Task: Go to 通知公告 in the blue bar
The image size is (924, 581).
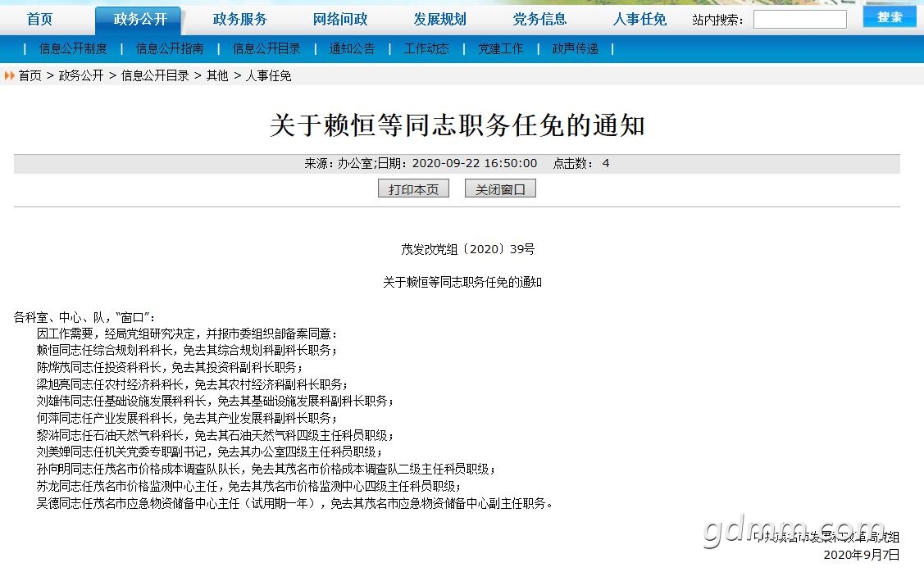Action: click(x=352, y=49)
